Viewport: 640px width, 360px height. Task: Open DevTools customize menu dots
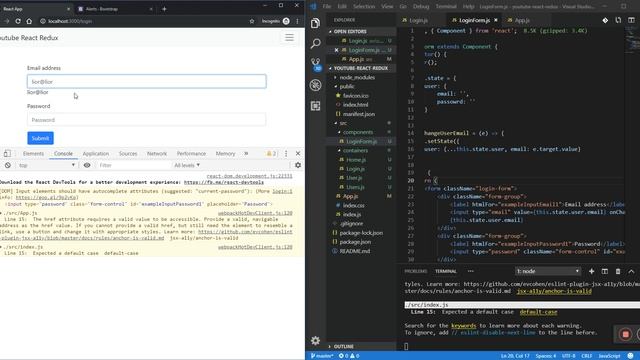(286, 153)
